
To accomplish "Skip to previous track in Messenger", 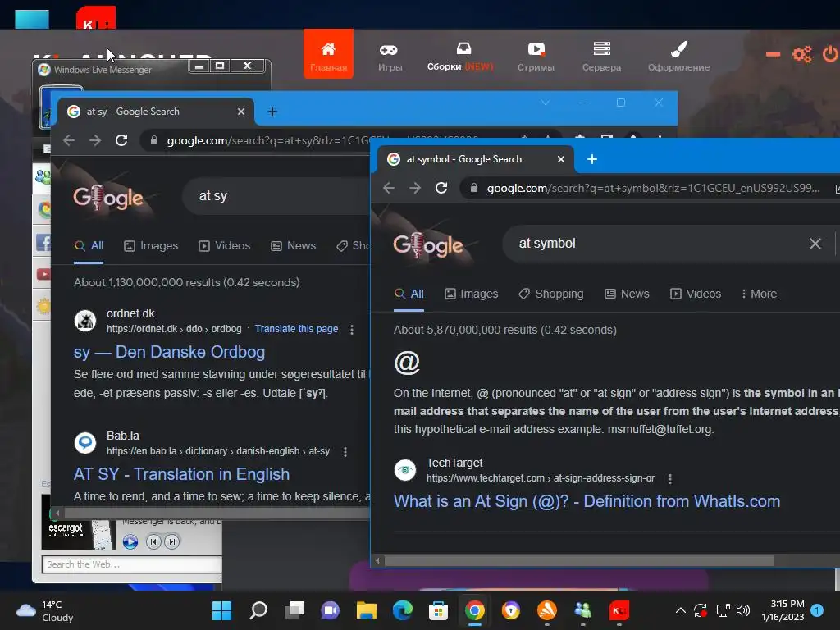I will pyautogui.click(x=153, y=541).
